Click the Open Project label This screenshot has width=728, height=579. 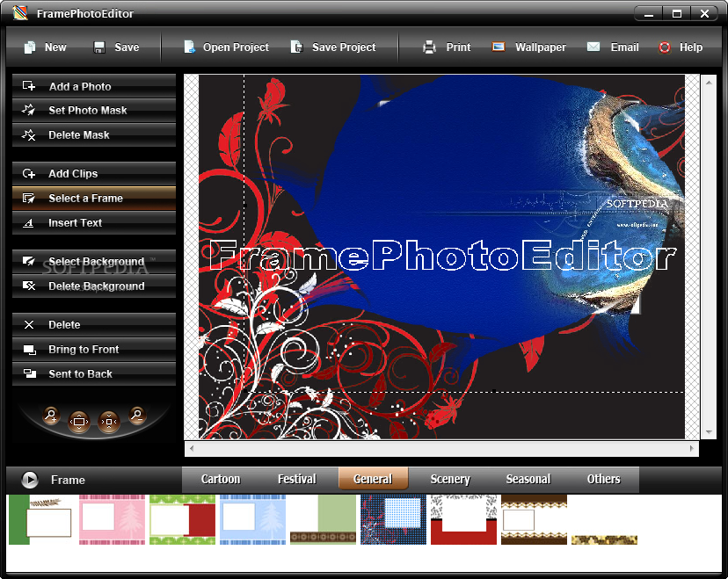tap(236, 47)
